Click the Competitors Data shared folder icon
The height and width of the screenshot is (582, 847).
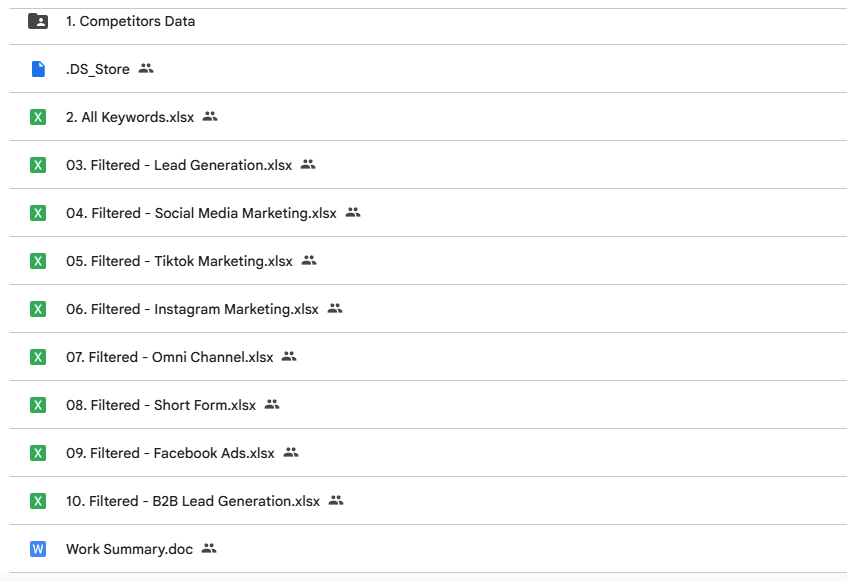pos(38,21)
